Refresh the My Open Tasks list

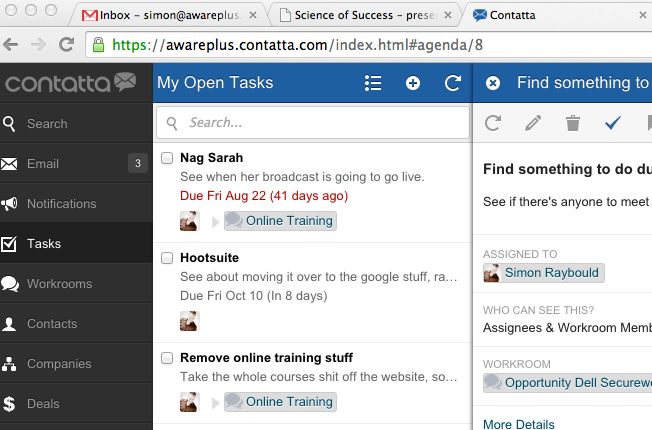pos(452,83)
